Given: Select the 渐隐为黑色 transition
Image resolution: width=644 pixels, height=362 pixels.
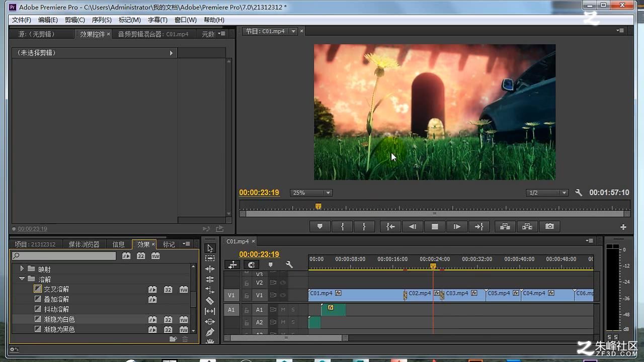Looking at the screenshot, I should (x=59, y=329).
